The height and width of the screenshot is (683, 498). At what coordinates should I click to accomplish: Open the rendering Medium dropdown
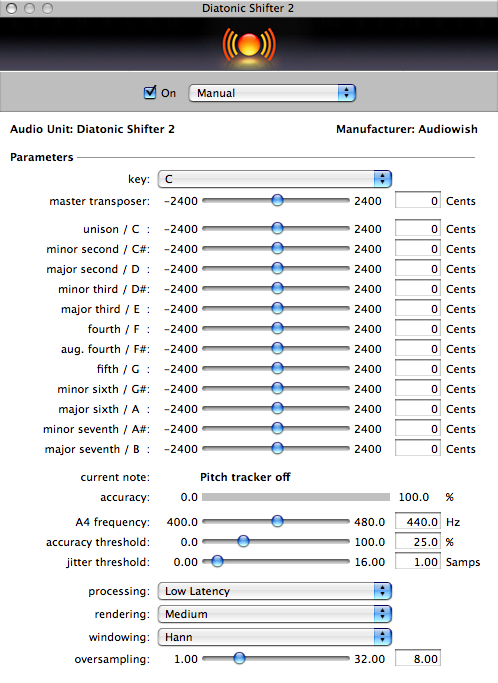click(275, 614)
